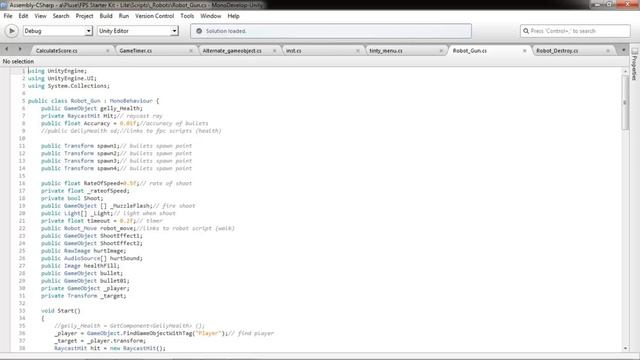
Task: Open the Search menu
Action: [61, 16]
